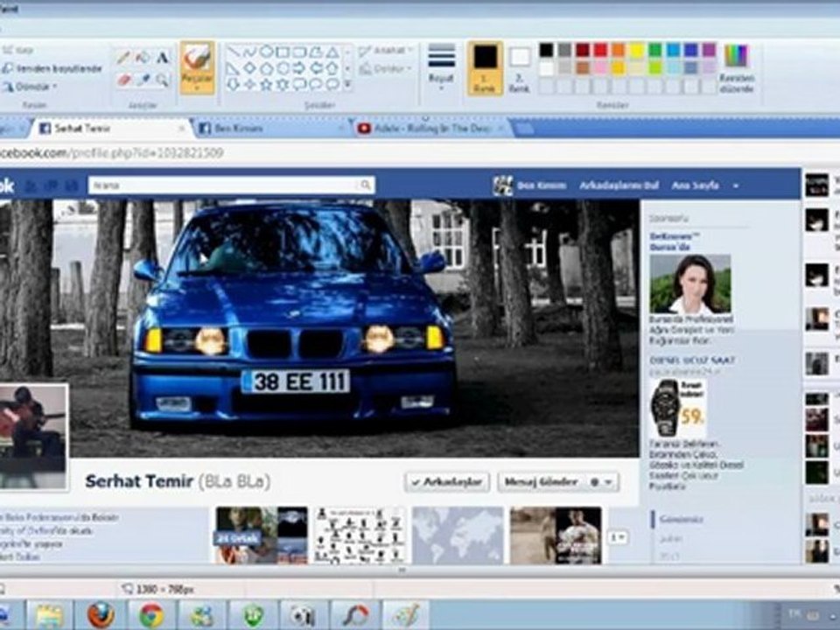Viewport: 840px width, 630px height.
Task: Click the Paint icon on taskbar
Action: click(x=407, y=615)
